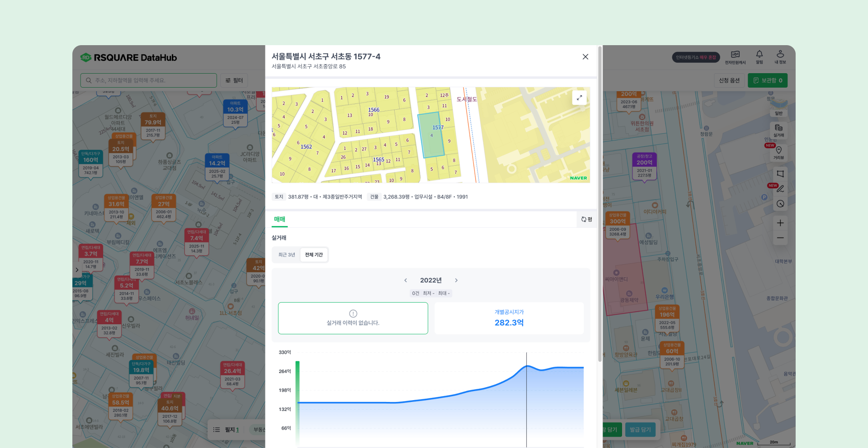Switch to the 매매 tab

[279, 219]
